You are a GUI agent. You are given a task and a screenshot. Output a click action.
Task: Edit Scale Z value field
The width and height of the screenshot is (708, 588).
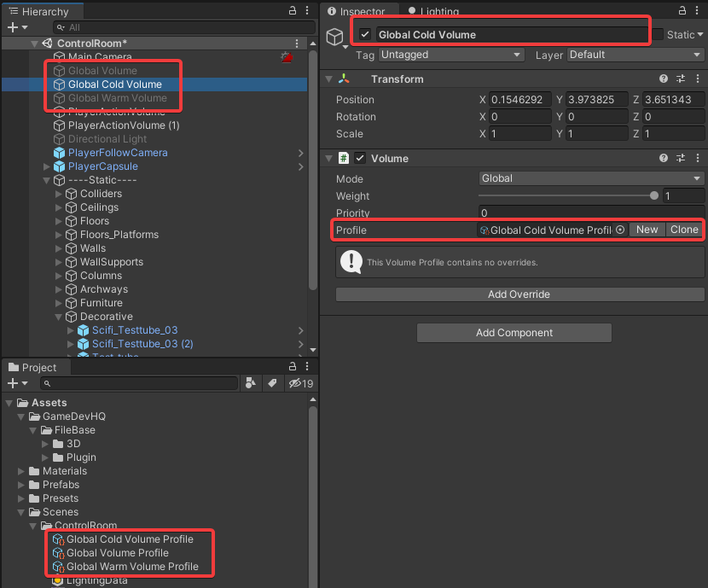tap(673, 134)
